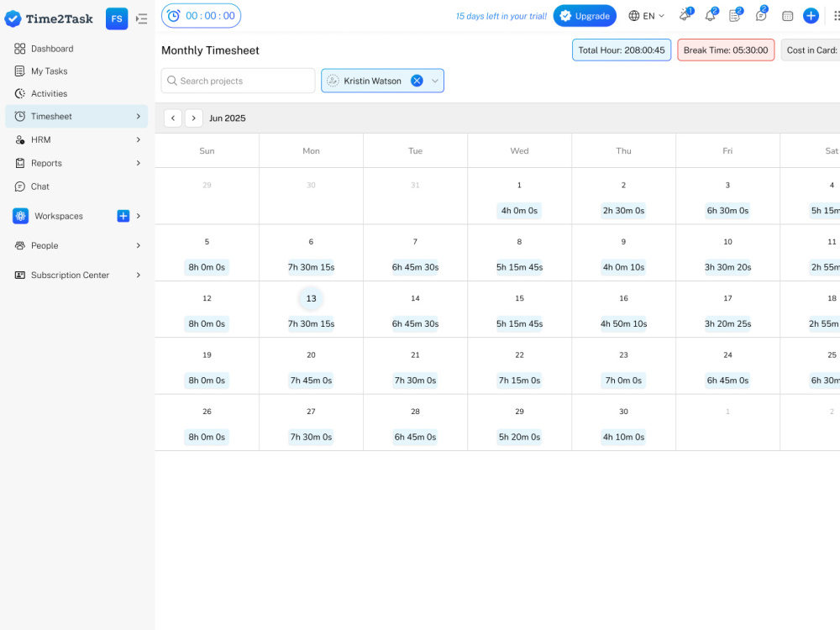Open the FS profile avatar

pyautogui.click(x=117, y=18)
